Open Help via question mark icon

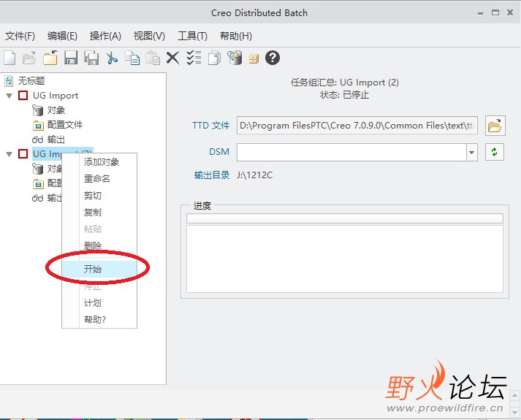click(273, 58)
